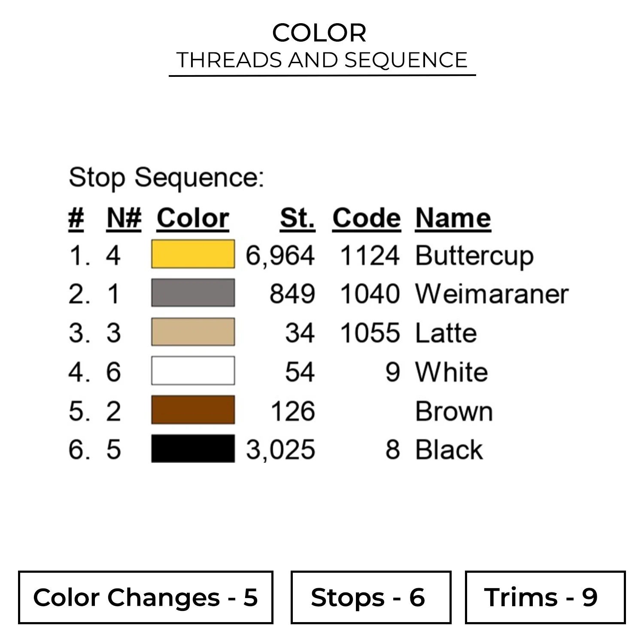The height and width of the screenshot is (644, 644).
Task: Click the Weimaraner thread name
Action: (492, 294)
